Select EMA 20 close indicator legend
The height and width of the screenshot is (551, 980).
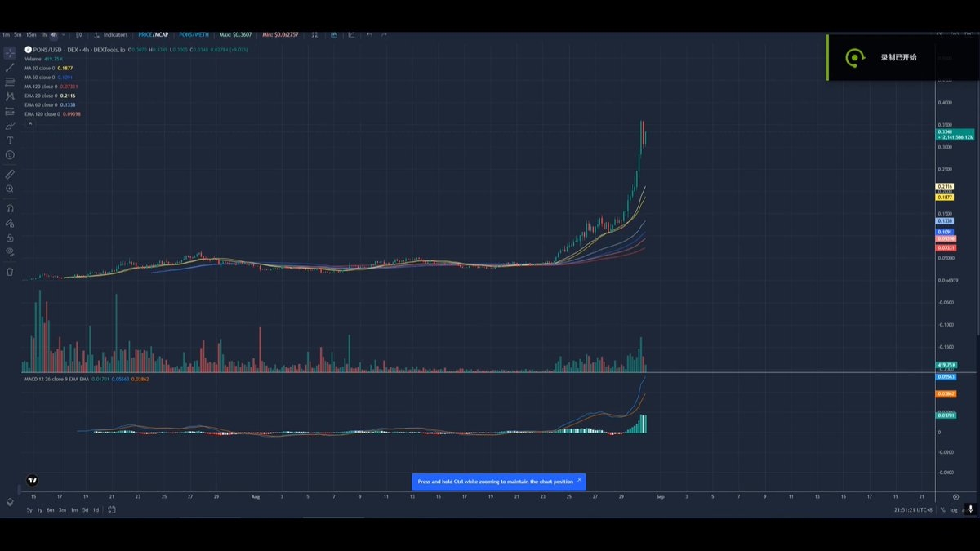point(51,96)
